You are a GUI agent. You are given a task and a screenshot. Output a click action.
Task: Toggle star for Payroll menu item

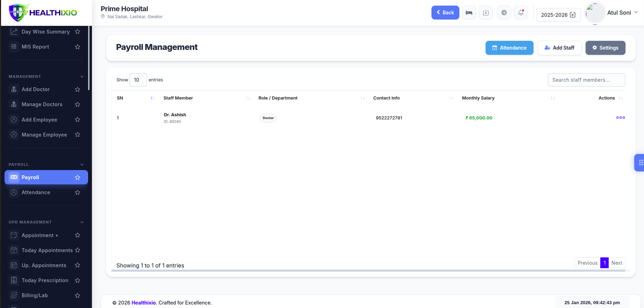(x=78, y=177)
